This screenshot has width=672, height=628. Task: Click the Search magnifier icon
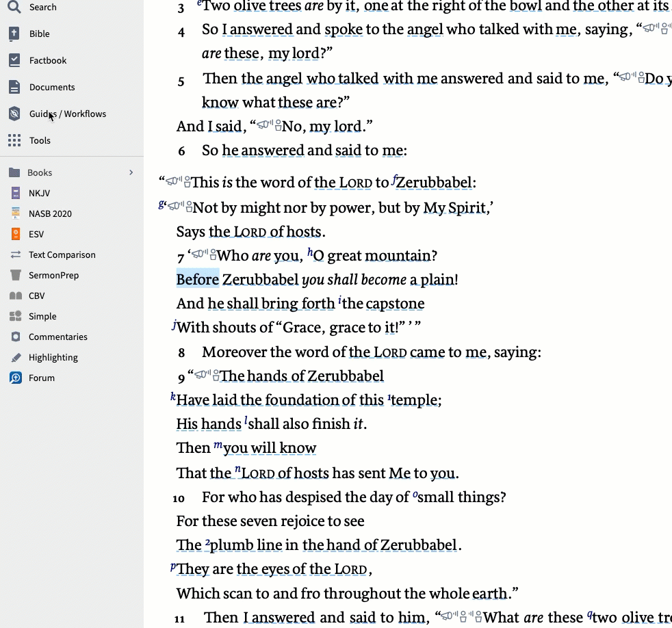14,7
